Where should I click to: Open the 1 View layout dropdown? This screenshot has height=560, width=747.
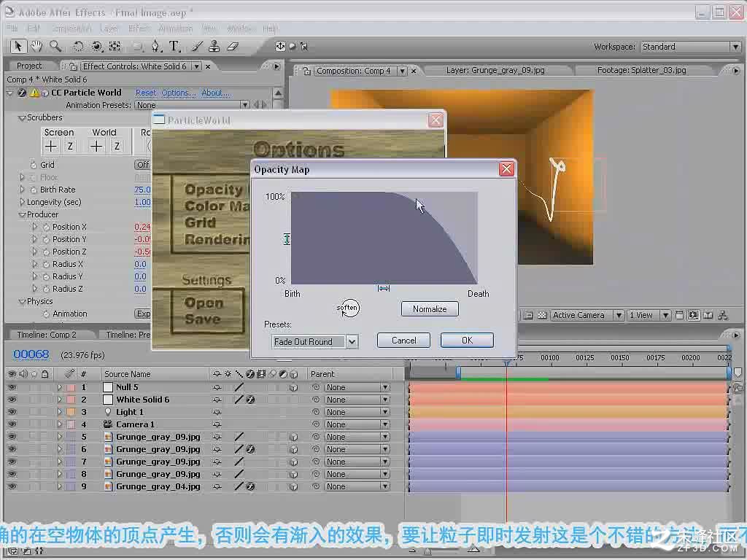665,315
